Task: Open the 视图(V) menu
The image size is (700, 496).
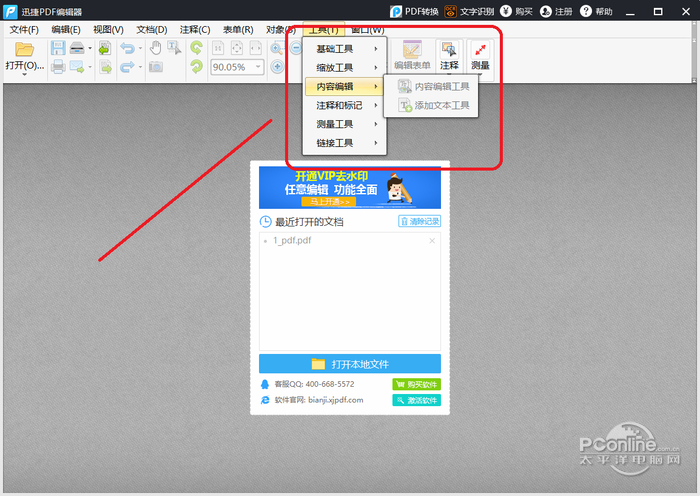Action: coord(108,29)
